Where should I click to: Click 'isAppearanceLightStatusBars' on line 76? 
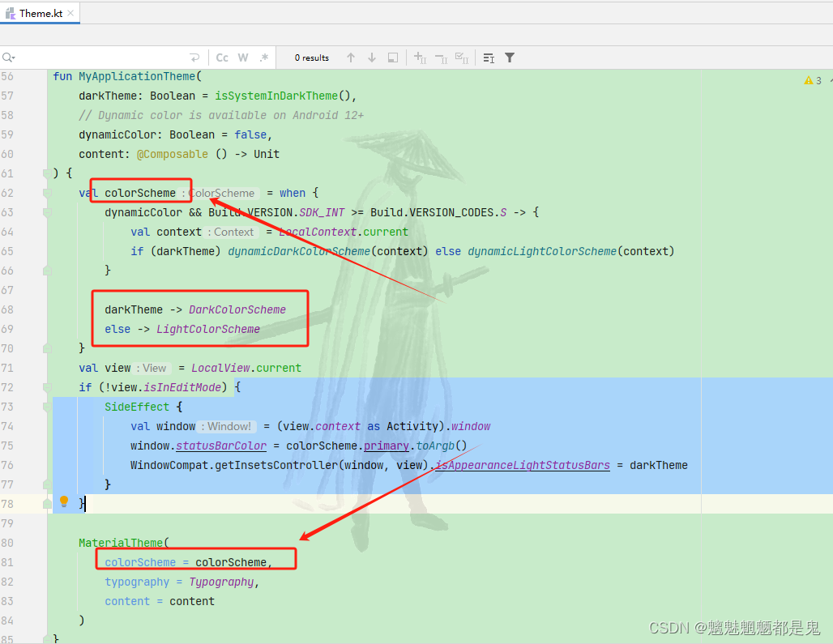coord(522,465)
